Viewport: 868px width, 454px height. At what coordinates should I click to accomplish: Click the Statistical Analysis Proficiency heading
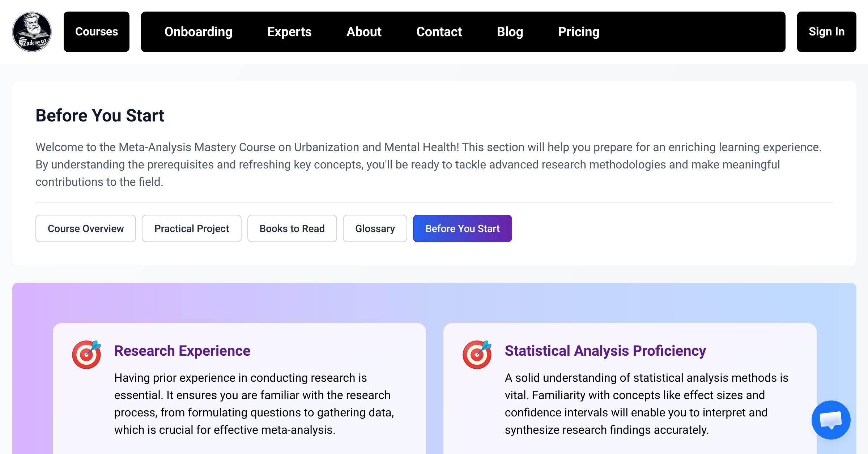(x=605, y=350)
